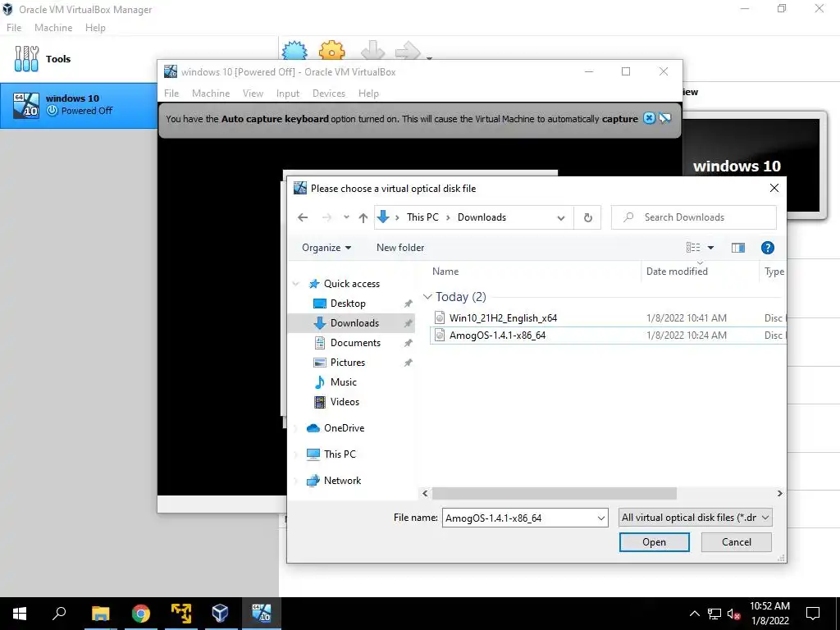840x630 pixels.
Task: Select the windows 10 VM entry
Action: pos(78,105)
